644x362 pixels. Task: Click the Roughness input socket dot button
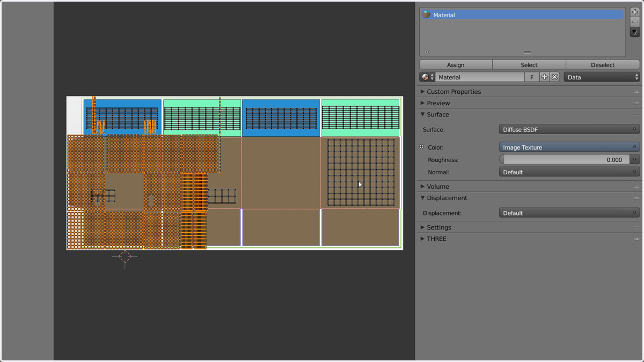(x=635, y=159)
